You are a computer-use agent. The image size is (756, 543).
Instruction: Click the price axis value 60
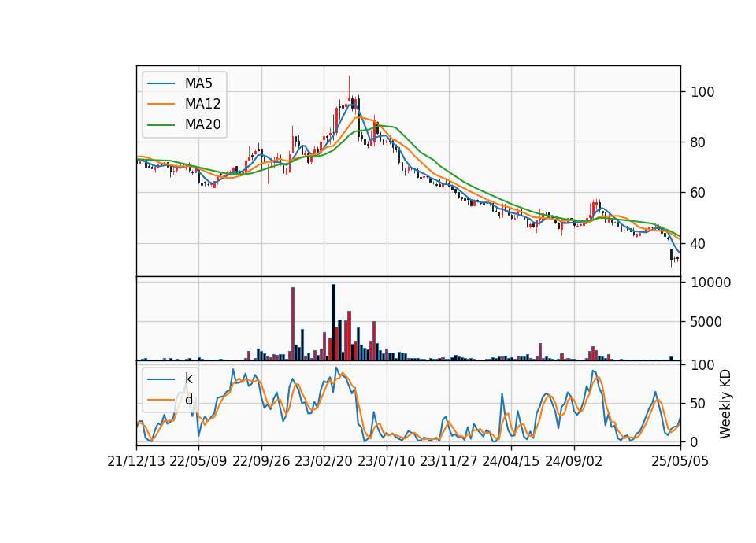699,194
